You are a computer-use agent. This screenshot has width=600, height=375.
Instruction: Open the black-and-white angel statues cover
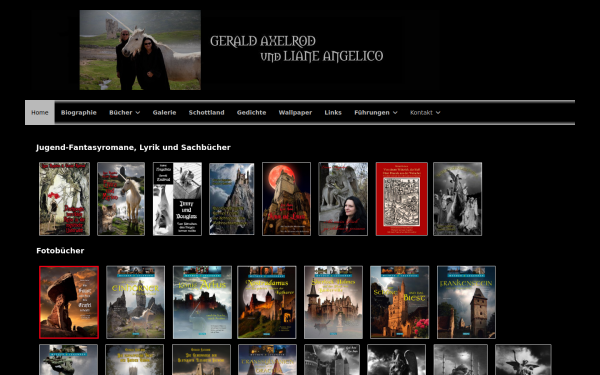(x=457, y=199)
